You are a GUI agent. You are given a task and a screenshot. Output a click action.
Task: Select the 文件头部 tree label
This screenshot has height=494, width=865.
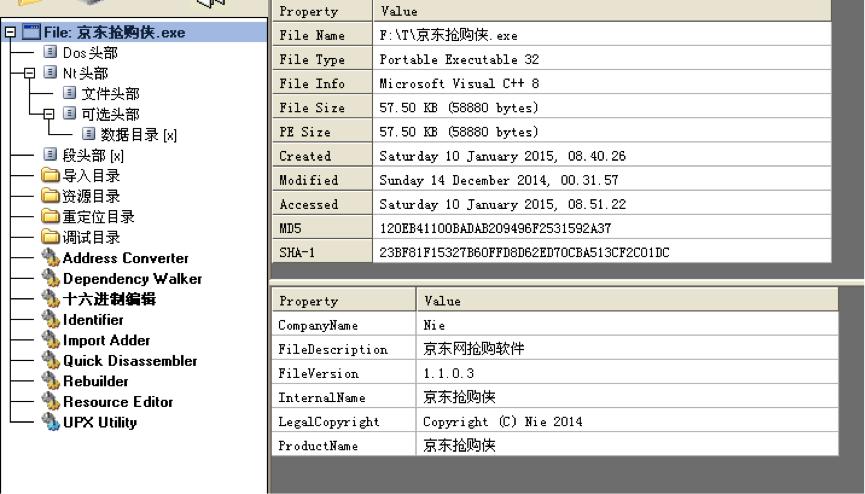click(x=110, y=94)
